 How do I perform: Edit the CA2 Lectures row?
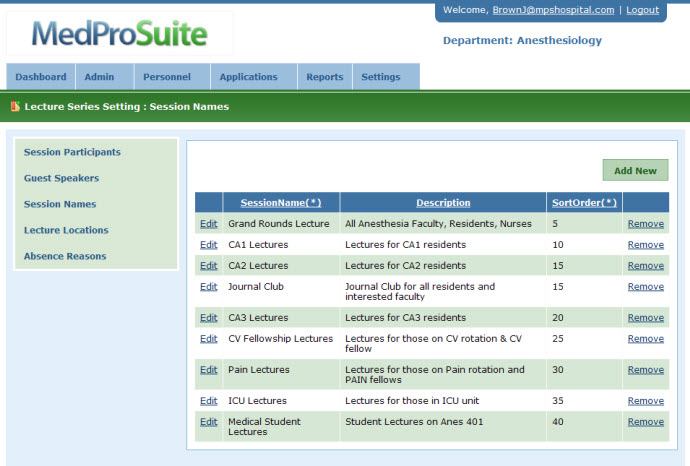click(209, 266)
